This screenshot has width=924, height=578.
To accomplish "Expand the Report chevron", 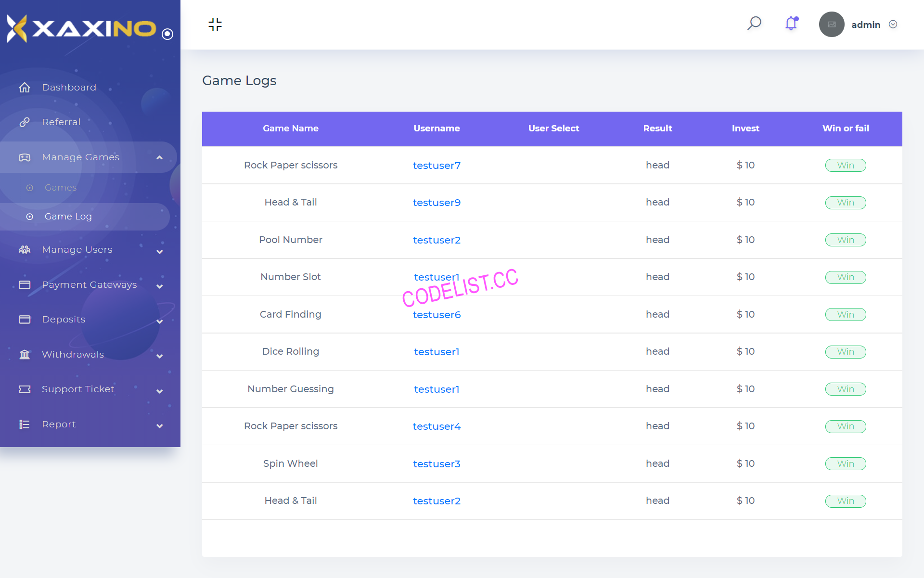I will point(159,426).
